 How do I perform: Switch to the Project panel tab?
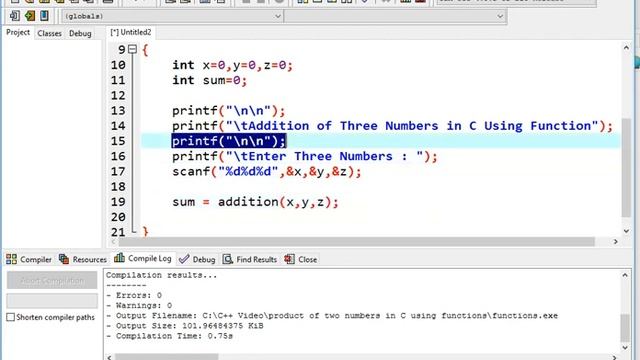click(18, 32)
